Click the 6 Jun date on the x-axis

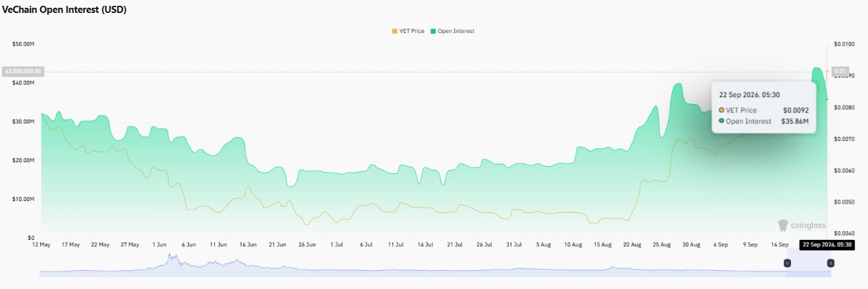click(x=189, y=245)
